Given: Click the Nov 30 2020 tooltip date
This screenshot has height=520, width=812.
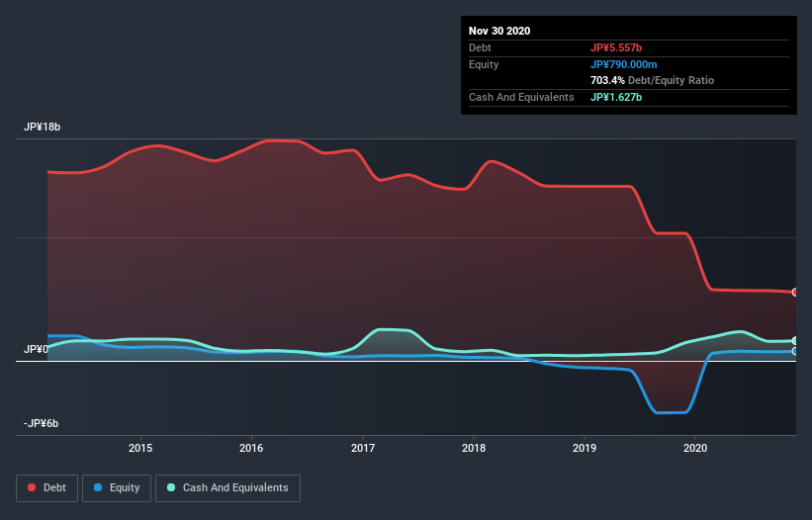Looking at the screenshot, I should point(499,31).
